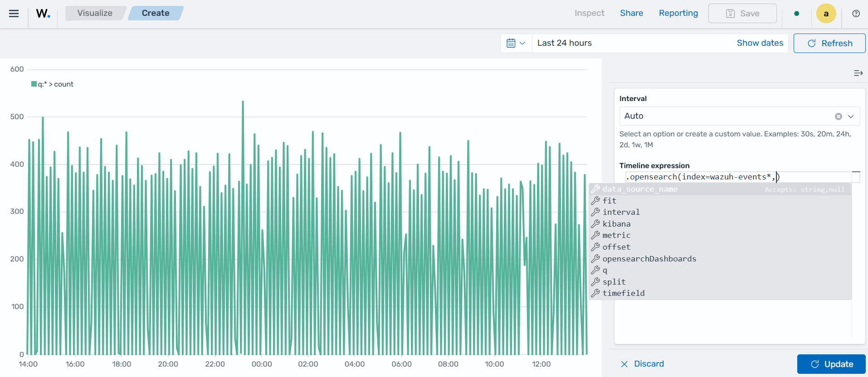Select the kibana argument suggestion
Viewport: 868px width, 377px height.
720,224
